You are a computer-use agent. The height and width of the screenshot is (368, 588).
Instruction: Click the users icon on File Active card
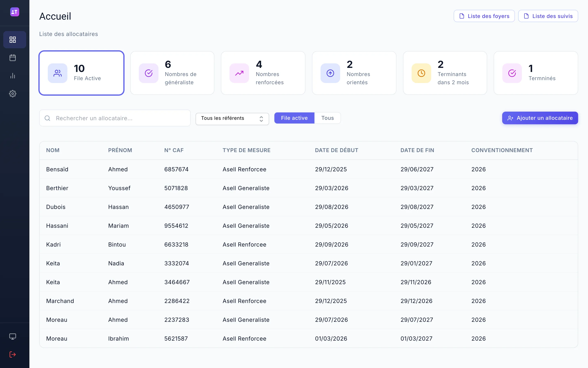[58, 73]
